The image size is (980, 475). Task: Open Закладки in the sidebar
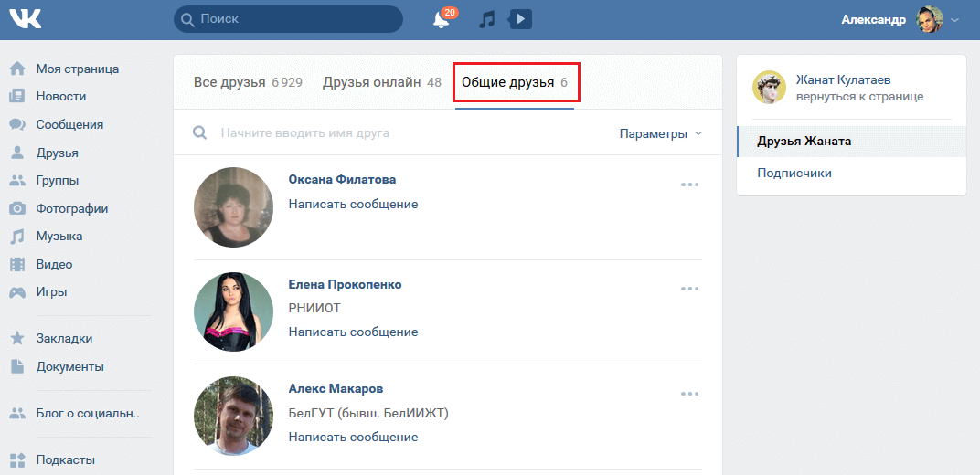[x=64, y=338]
